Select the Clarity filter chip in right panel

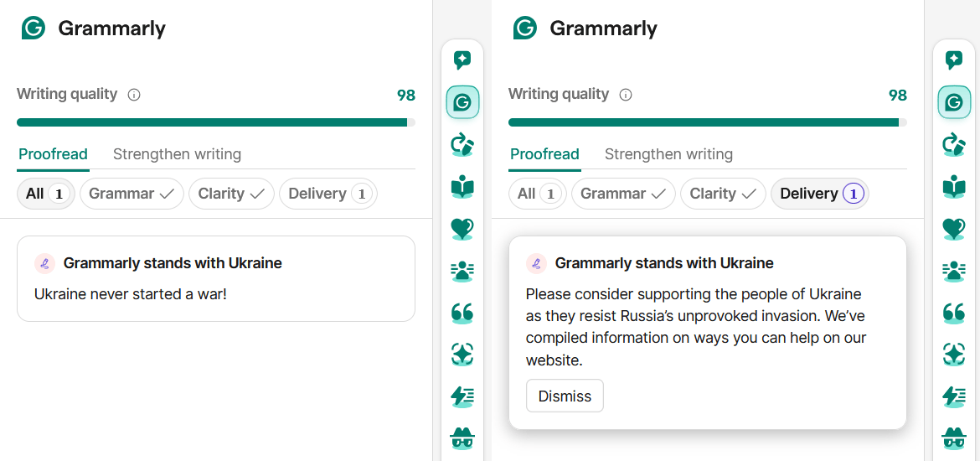723,194
